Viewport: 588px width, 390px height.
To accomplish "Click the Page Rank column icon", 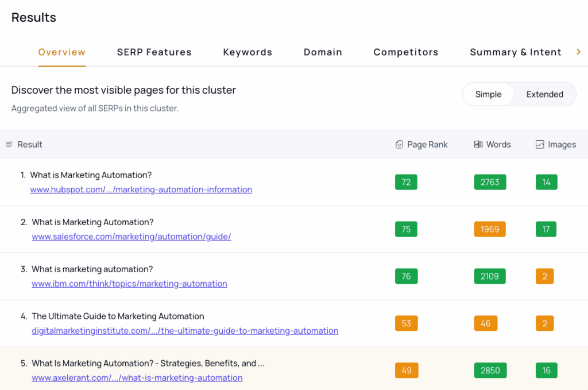I will click(399, 145).
